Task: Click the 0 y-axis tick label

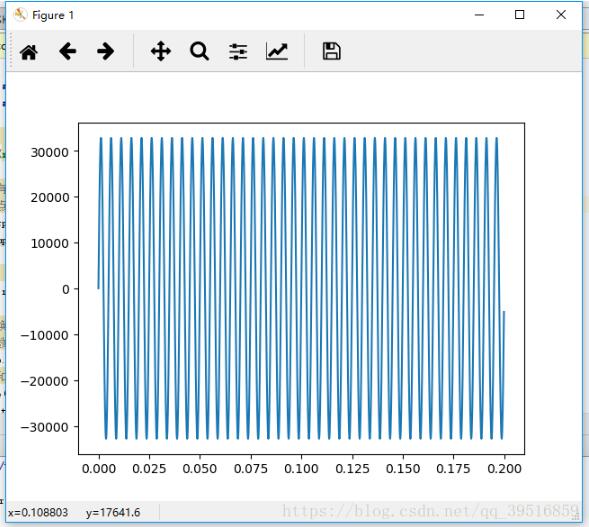Action: 66,289
